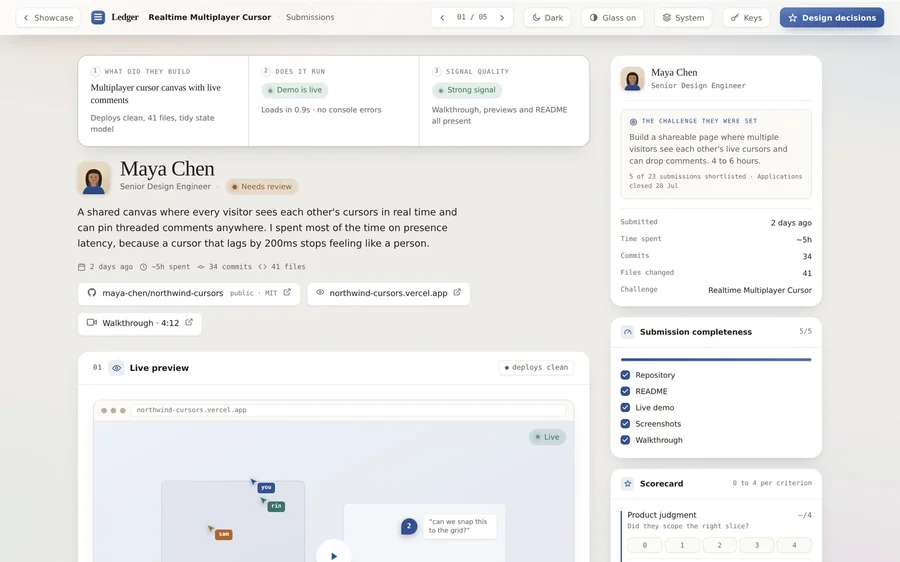Play the live preview video
The image size is (900, 562).
[x=333, y=555]
